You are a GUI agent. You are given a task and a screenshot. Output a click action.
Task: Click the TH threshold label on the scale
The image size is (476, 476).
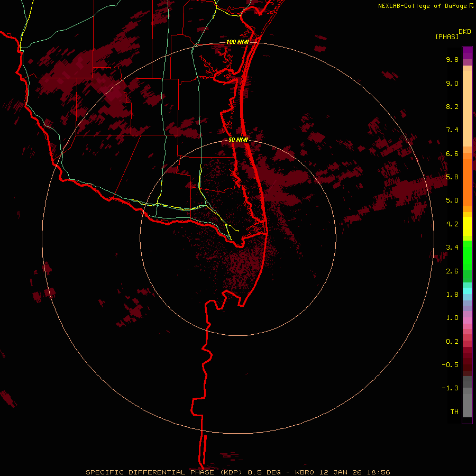(x=454, y=412)
